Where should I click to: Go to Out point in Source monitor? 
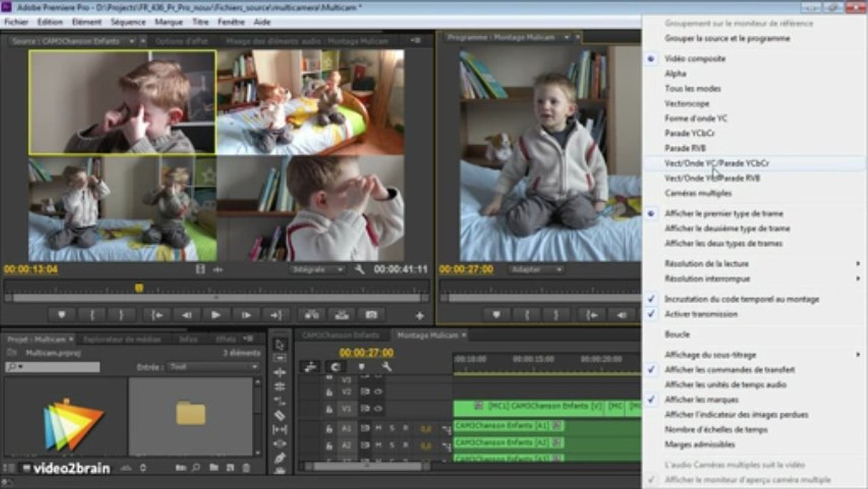pos(276,315)
